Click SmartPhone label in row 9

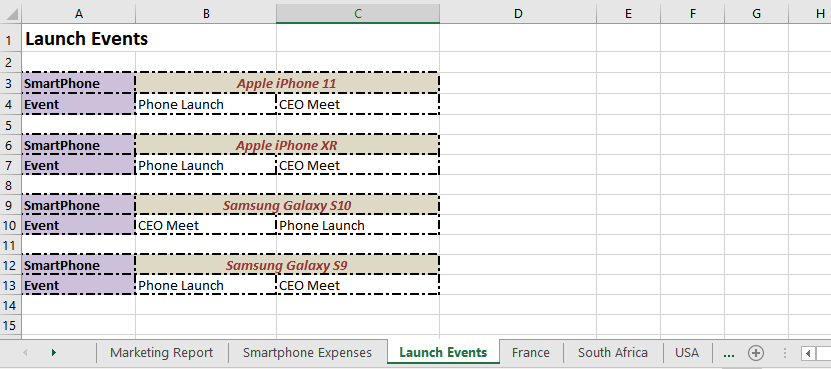coord(78,205)
